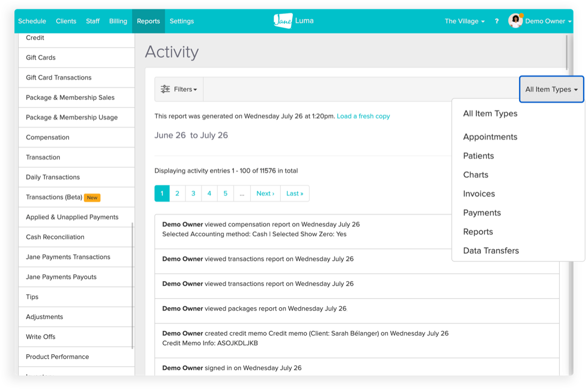Open the Billing tab

(118, 21)
